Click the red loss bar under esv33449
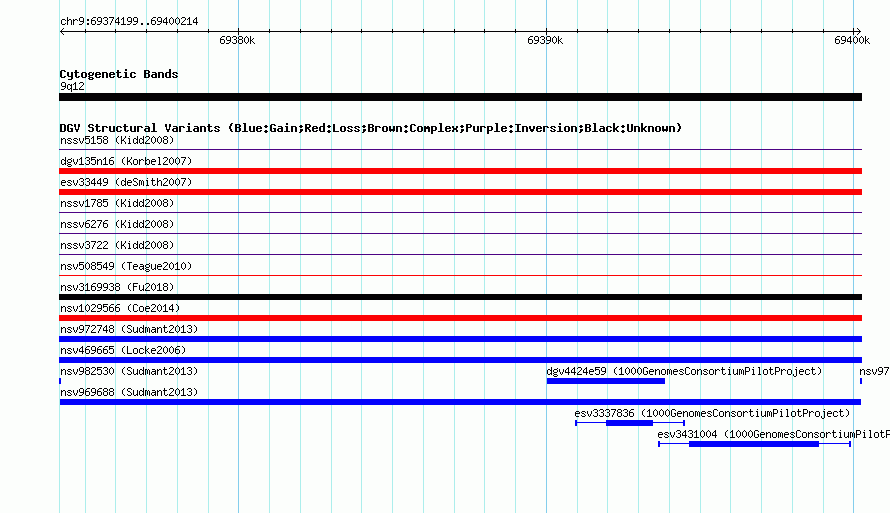 tap(460, 192)
